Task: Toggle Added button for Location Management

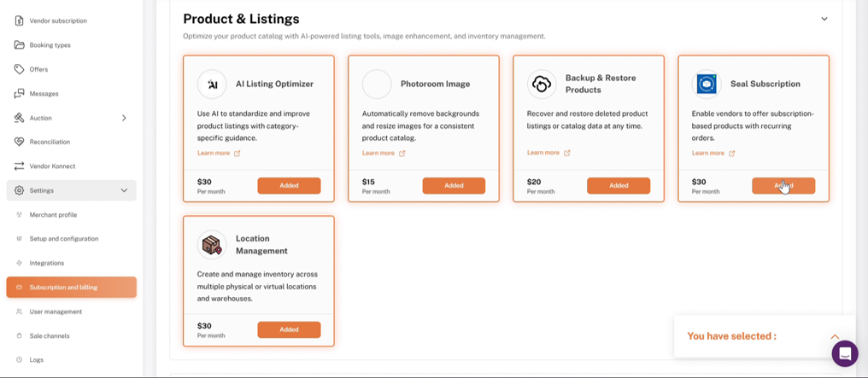Action: [289, 329]
